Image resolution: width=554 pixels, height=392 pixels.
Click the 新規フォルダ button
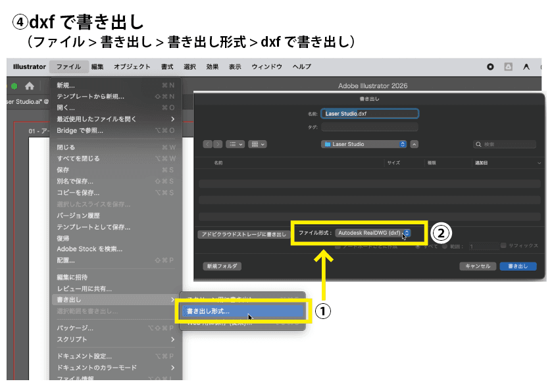pyautogui.click(x=222, y=266)
